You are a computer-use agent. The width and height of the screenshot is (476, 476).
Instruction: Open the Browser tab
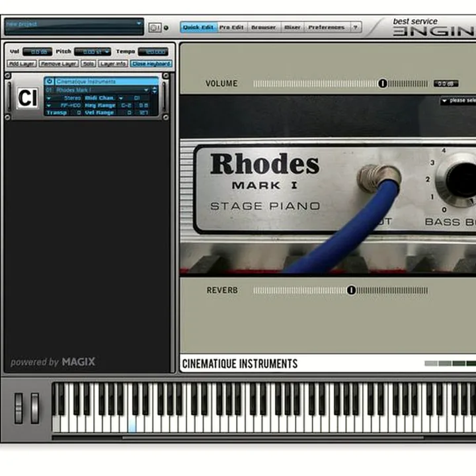click(x=264, y=27)
